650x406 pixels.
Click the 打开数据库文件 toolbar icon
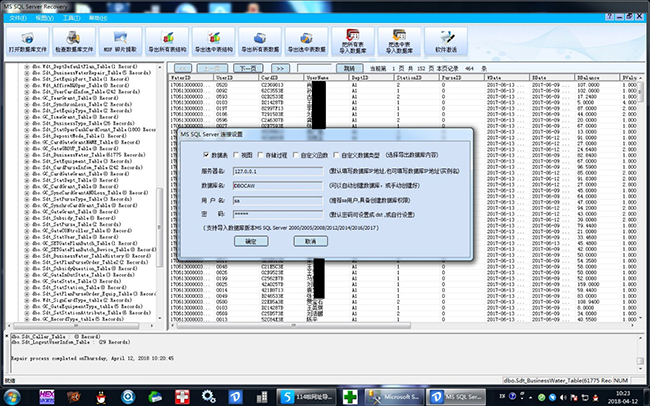click(27, 41)
